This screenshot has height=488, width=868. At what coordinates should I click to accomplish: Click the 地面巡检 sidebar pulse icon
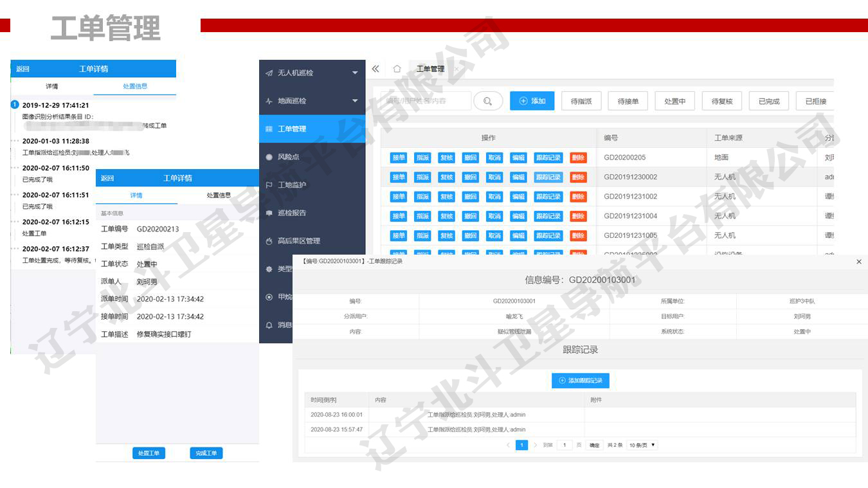pos(269,101)
